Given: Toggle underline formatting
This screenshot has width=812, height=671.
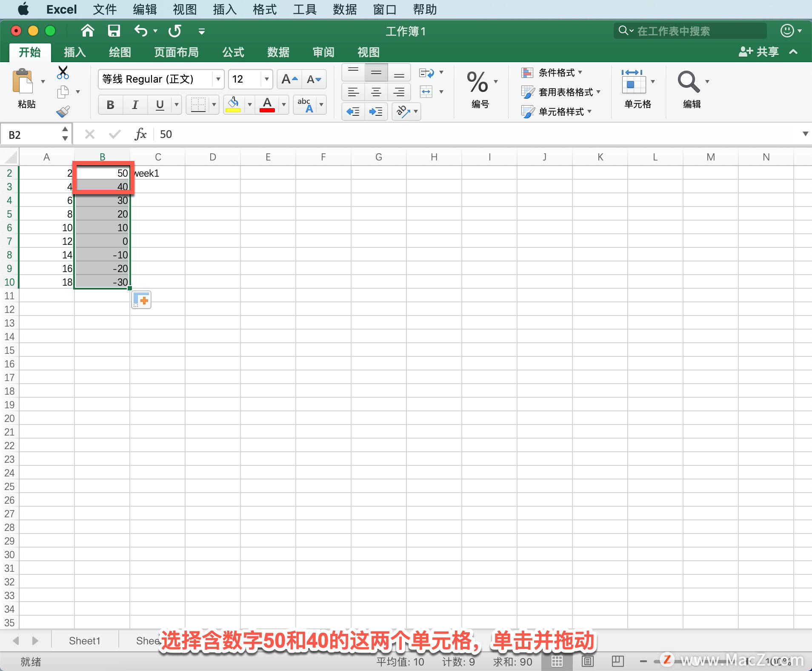Looking at the screenshot, I should (159, 104).
